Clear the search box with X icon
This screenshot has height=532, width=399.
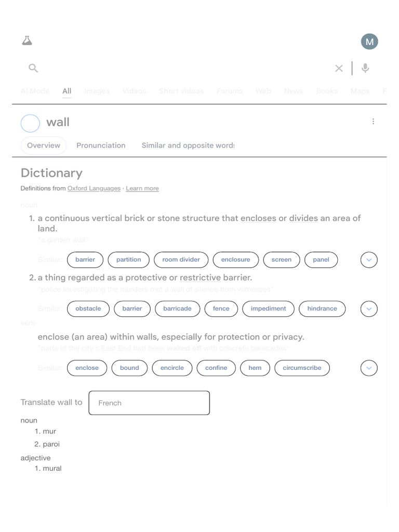339,68
